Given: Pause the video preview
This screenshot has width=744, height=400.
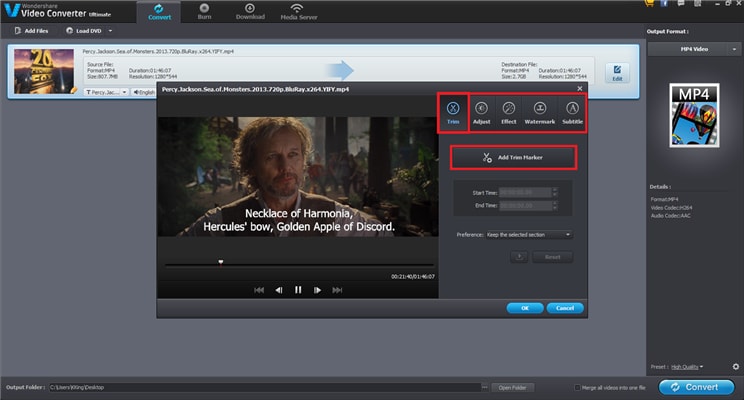Looking at the screenshot, I should [x=298, y=290].
